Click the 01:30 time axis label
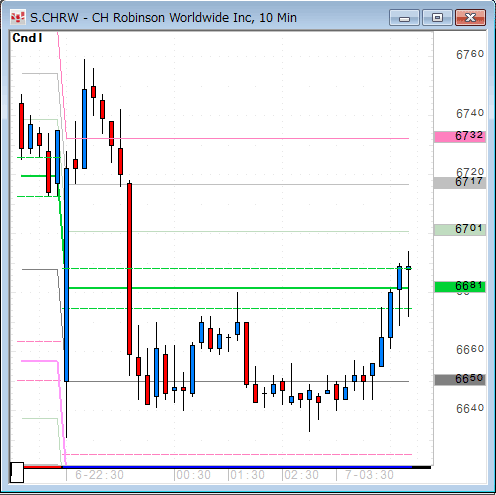496x495 pixels. tap(247, 475)
